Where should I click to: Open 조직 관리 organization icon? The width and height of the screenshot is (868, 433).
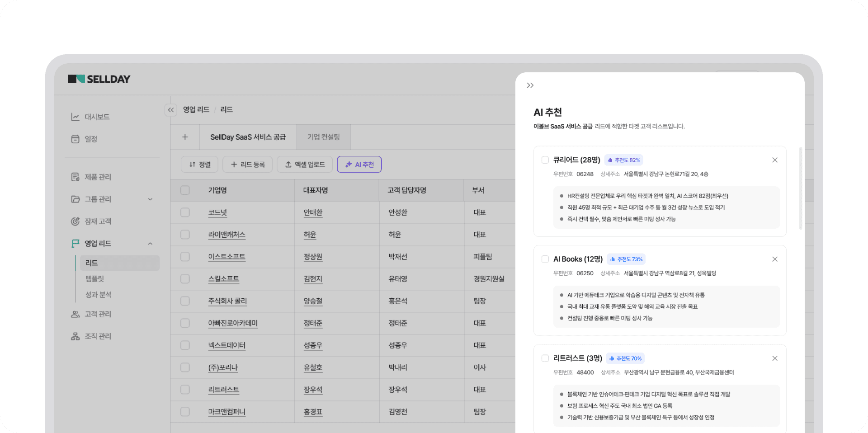coord(75,336)
